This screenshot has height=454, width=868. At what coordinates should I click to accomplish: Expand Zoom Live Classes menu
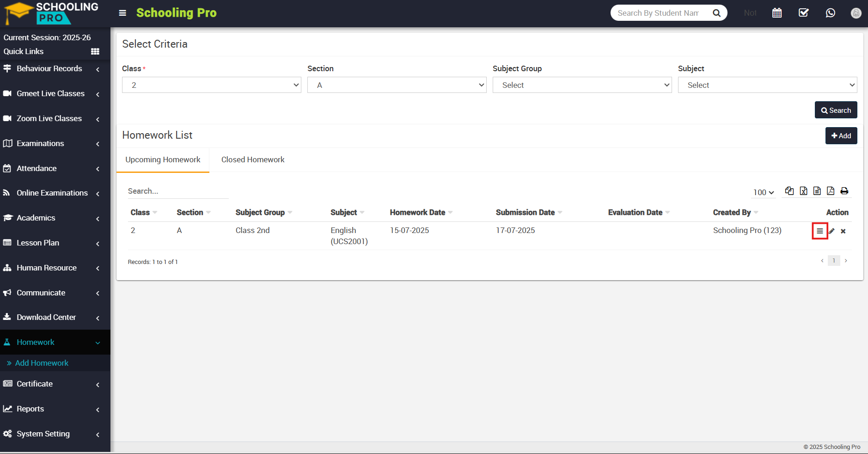(x=55, y=118)
